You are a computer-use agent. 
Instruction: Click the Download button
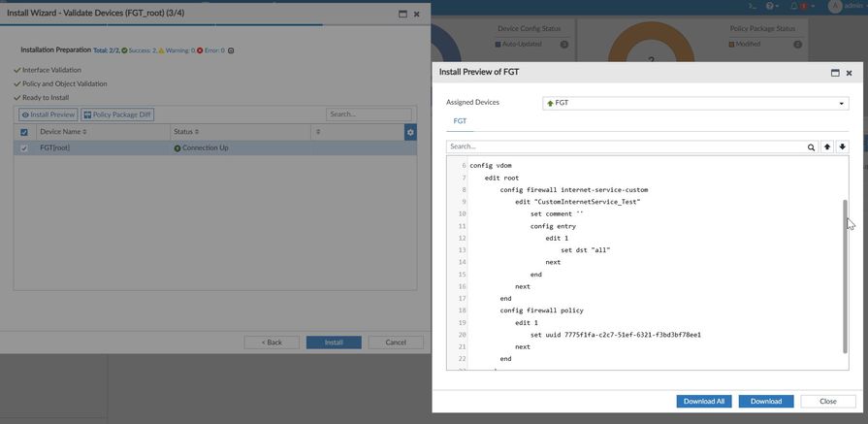(766, 402)
